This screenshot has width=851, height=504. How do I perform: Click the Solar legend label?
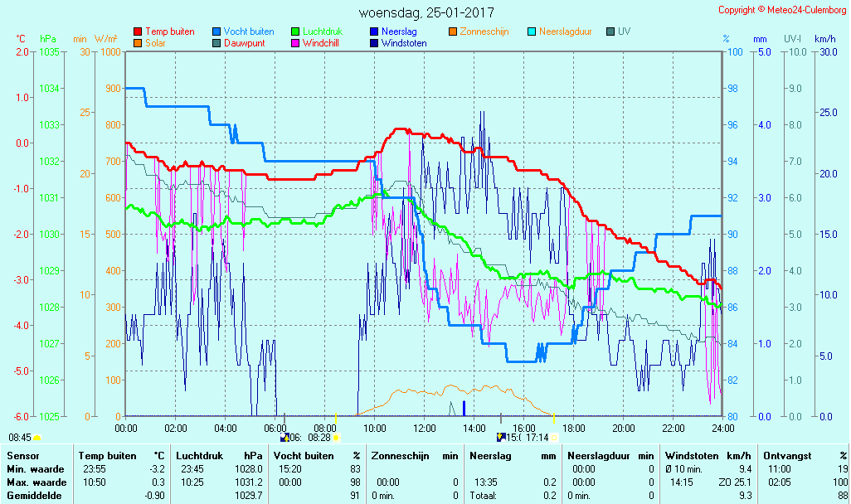pos(155,43)
